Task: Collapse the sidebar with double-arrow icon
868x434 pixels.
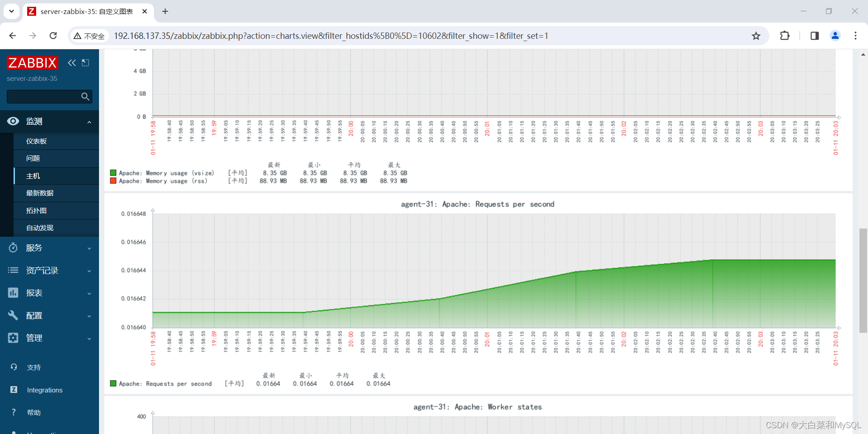Action: coord(72,63)
